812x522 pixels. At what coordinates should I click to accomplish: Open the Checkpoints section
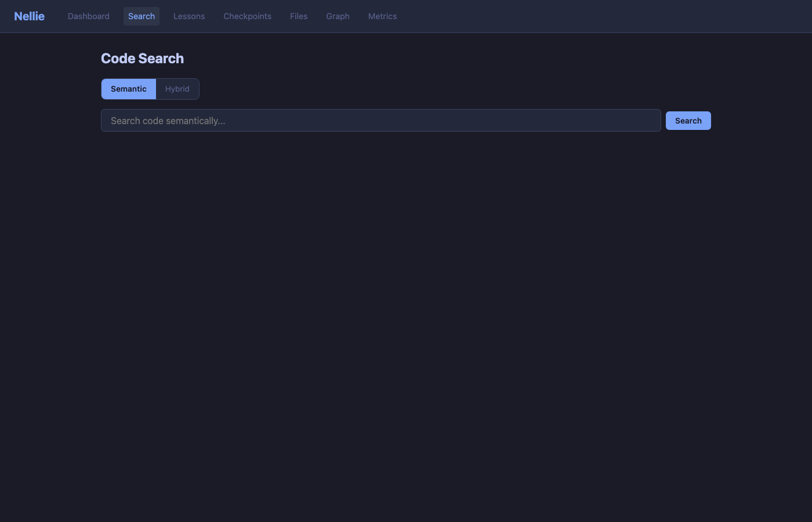click(247, 16)
